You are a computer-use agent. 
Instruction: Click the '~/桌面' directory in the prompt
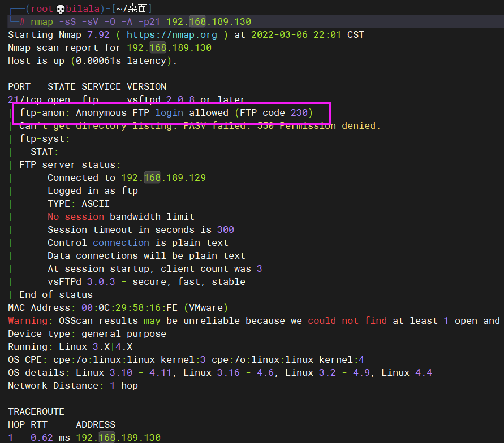[x=131, y=8]
